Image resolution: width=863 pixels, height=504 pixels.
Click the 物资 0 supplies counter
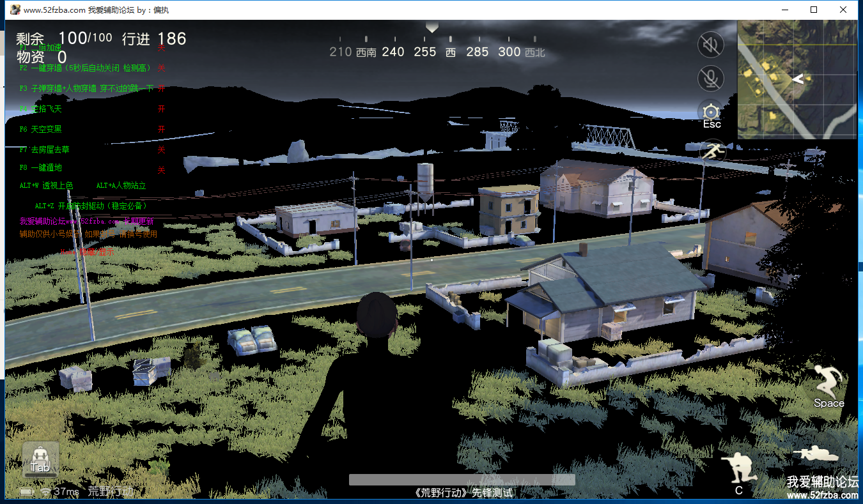pos(41,57)
